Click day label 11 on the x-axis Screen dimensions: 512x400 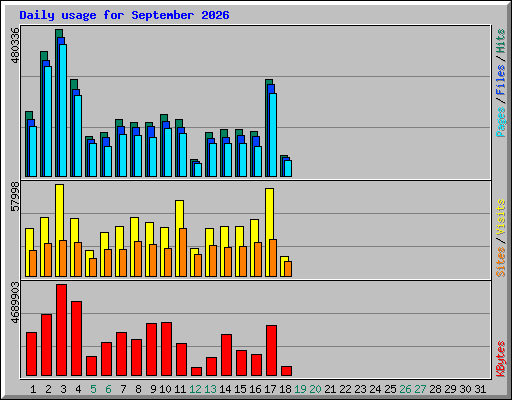pos(180,389)
